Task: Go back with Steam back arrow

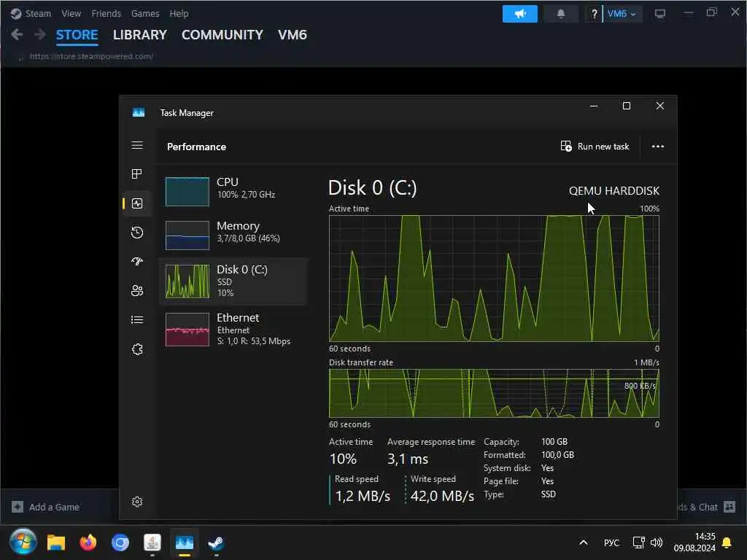Action: pos(17,34)
